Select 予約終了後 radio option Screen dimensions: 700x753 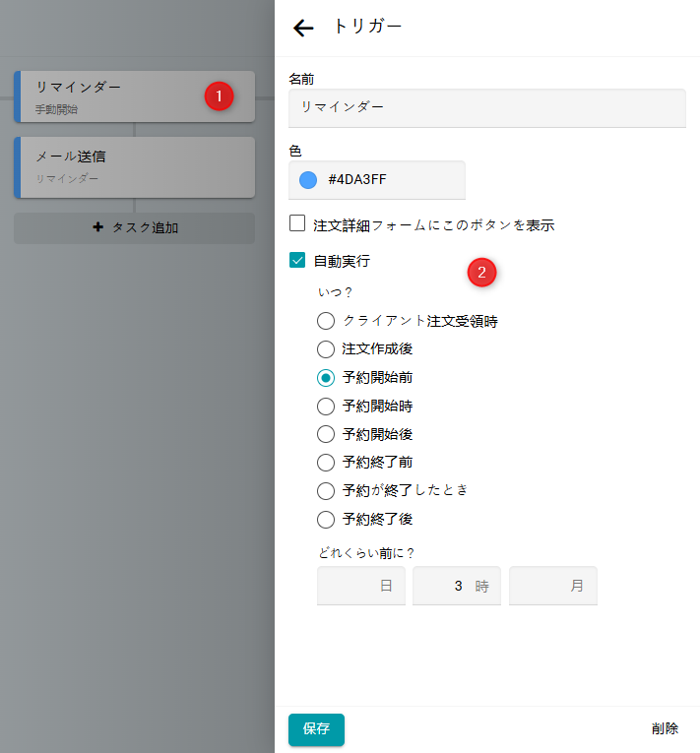click(326, 519)
